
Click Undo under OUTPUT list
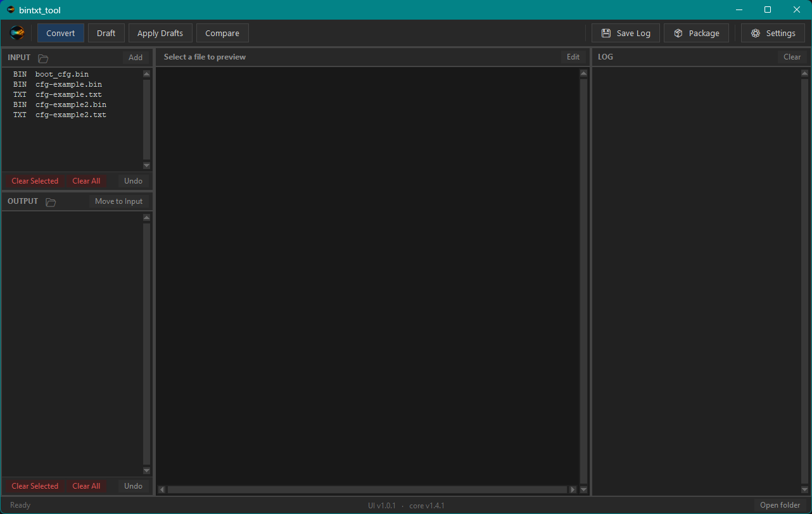click(133, 486)
